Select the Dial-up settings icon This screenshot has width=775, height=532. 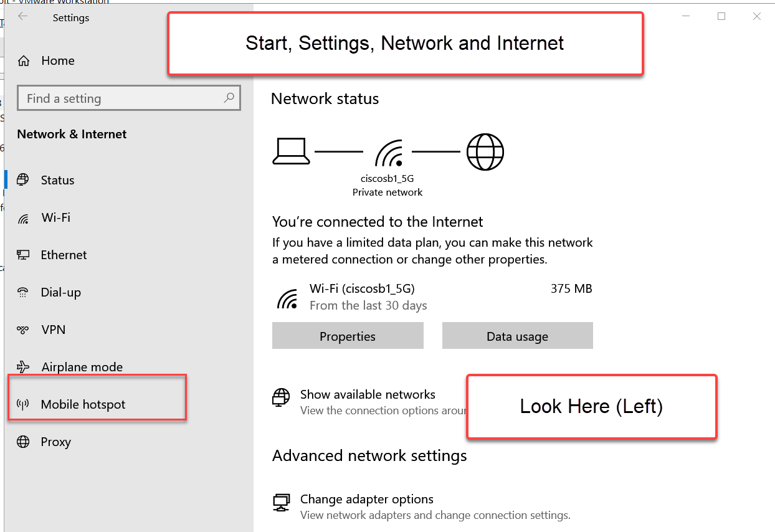click(22, 292)
